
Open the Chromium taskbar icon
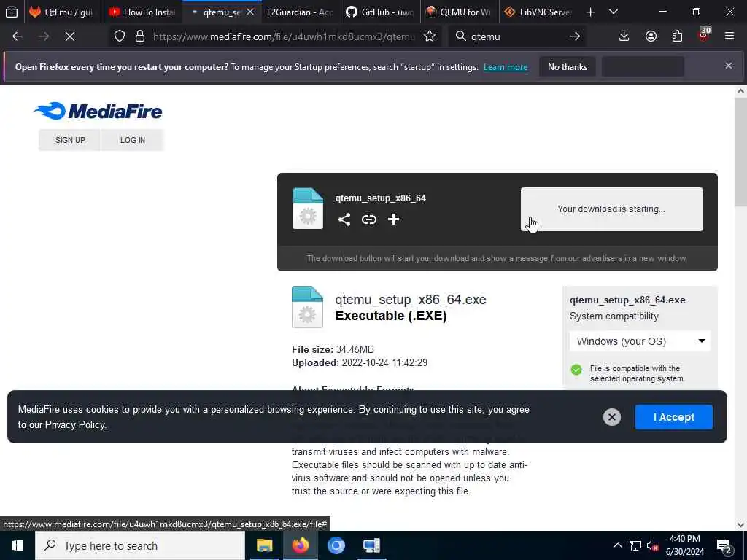[x=336, y=545]
